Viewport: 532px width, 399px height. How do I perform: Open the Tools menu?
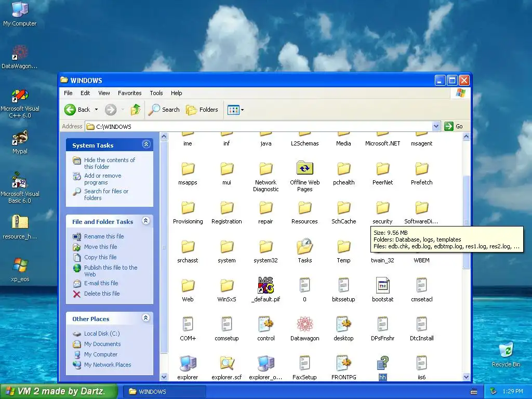click(156, 93)
